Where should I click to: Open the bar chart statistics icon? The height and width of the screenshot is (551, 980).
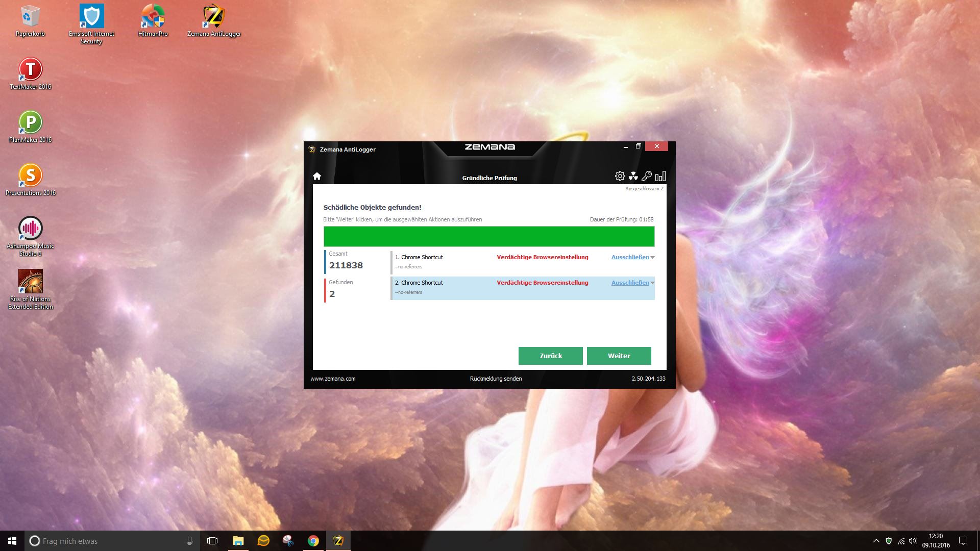(x=660, y=176)
